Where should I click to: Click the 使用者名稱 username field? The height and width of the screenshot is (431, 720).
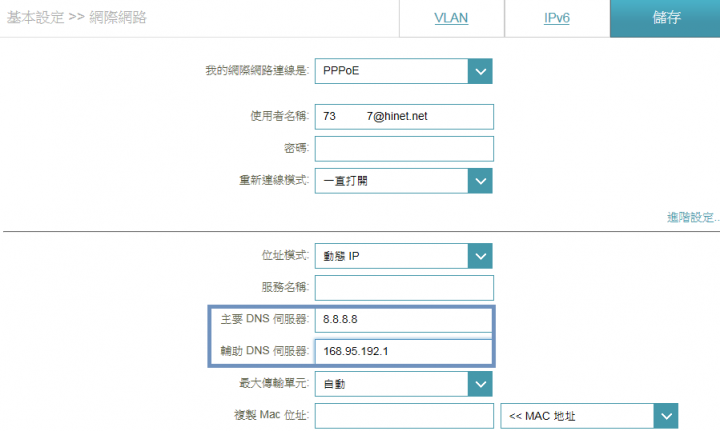click(404, 117)
